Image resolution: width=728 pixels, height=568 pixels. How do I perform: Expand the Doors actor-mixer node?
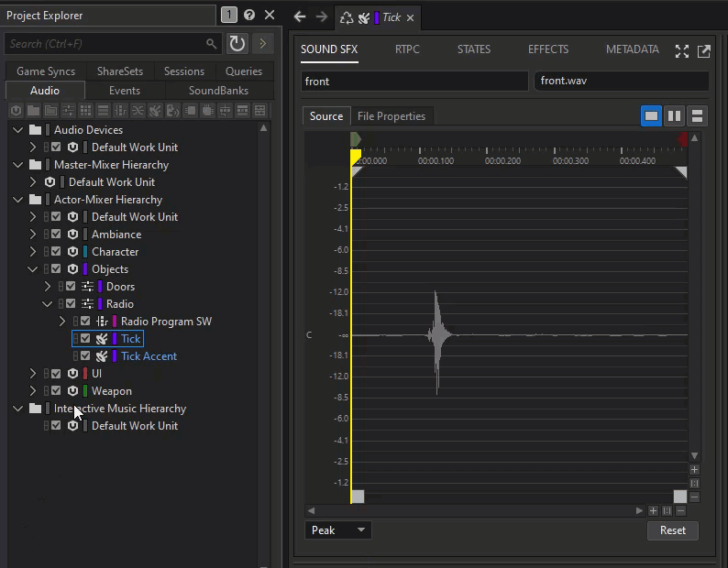(48, 287)
